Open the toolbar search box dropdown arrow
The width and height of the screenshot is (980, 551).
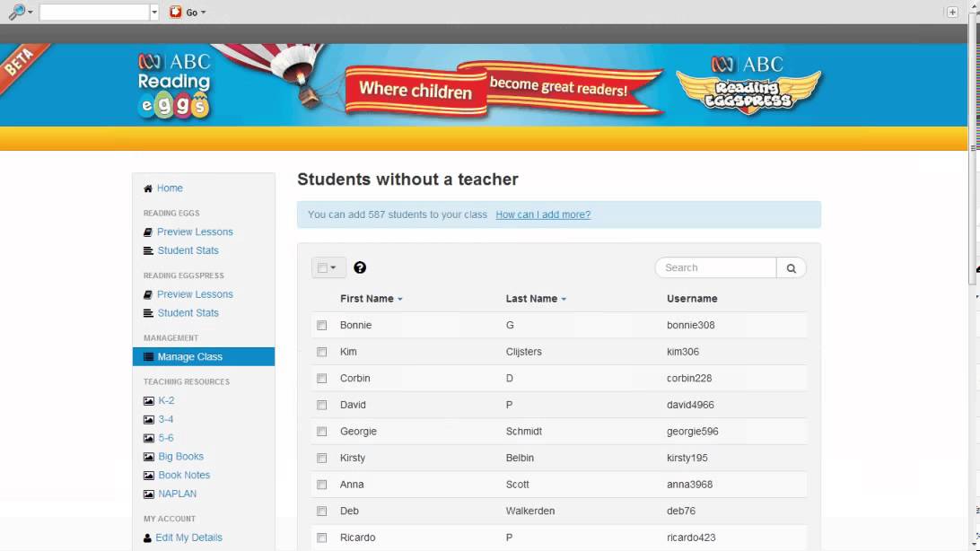(x=154, y=12)
